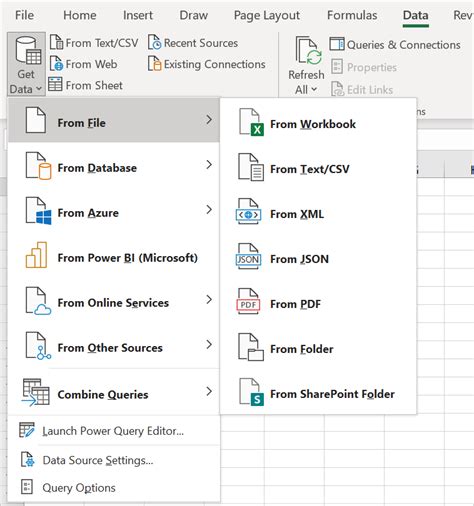Click the Data Source Settings icon
This screenshot has height=506, width=474.
click(27, 459)
